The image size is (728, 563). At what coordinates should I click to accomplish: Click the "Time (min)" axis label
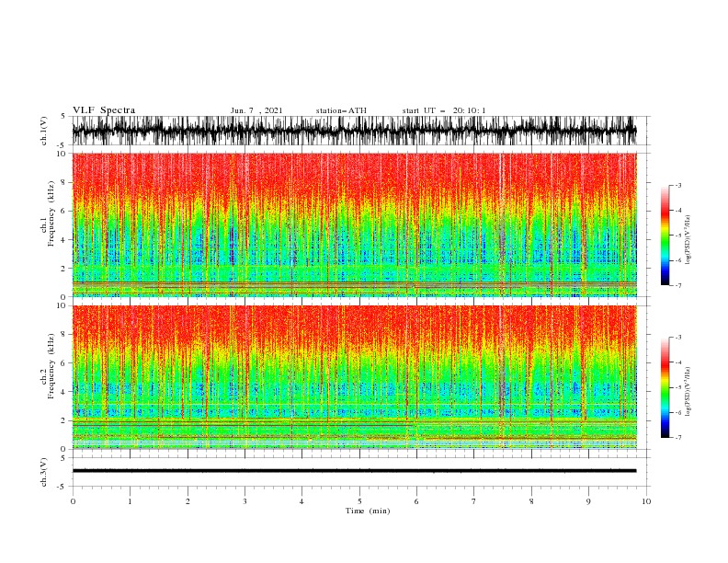click(x=368, y=511)
